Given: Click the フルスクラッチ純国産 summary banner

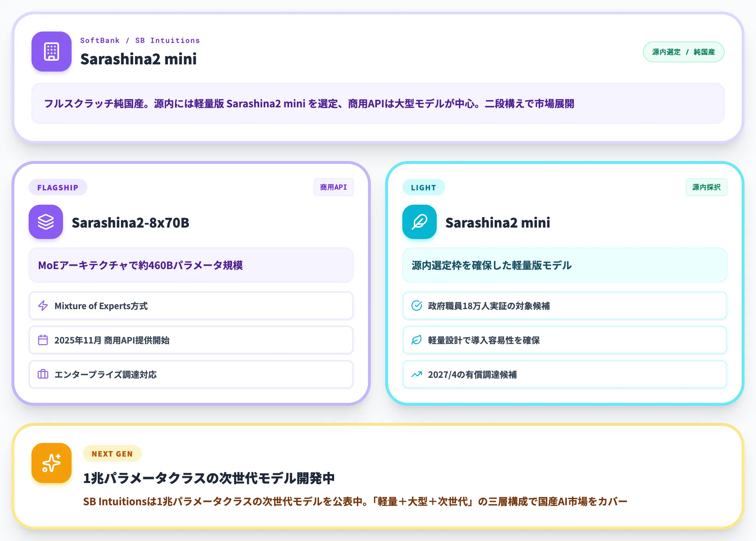Looking at the screenshot, I should [x=378, y=103].
